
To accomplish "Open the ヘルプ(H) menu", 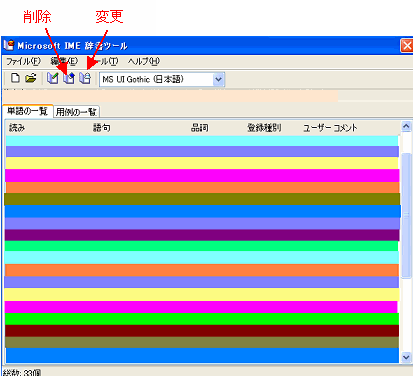I will pyautogui.click(x=144, y=61).
